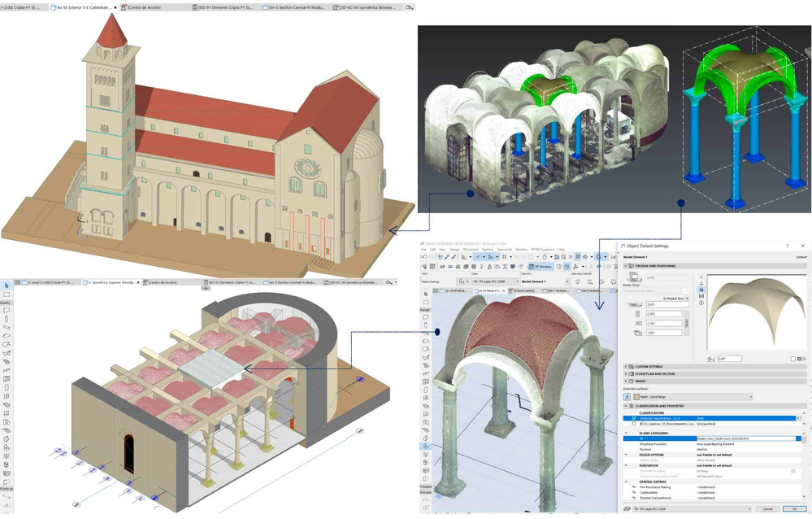This screenshot has width=812, height=519.
Task: Switch to the Action Center tab in right window
Action: [x=523, y=291]
